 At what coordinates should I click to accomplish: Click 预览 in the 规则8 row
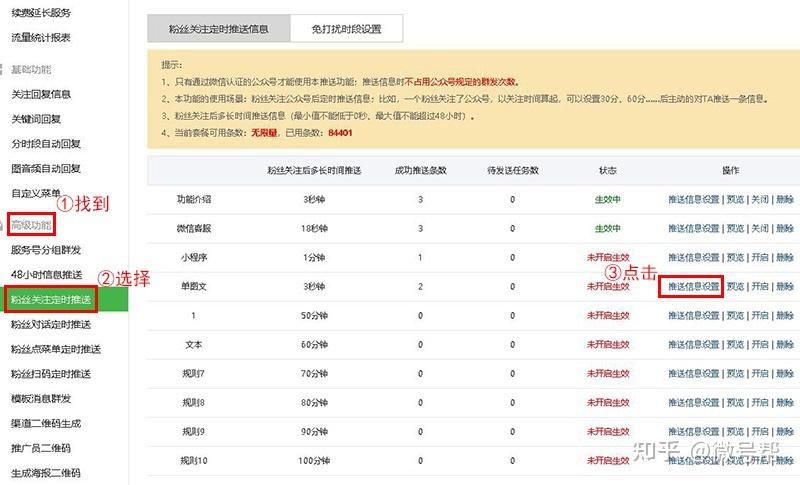point(735,403)
